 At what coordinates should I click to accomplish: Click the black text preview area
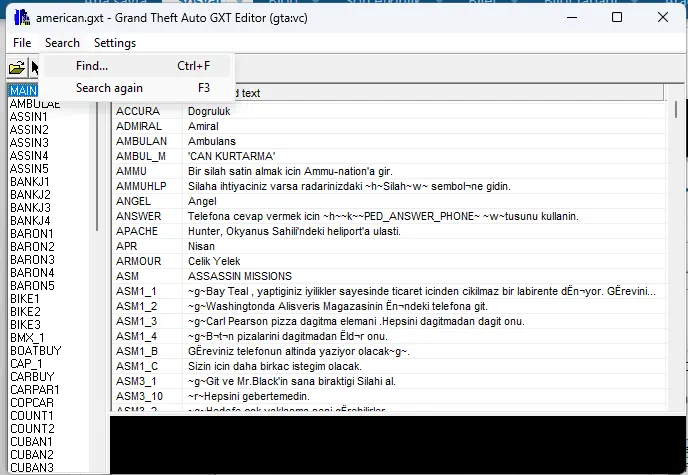(398, 445)
